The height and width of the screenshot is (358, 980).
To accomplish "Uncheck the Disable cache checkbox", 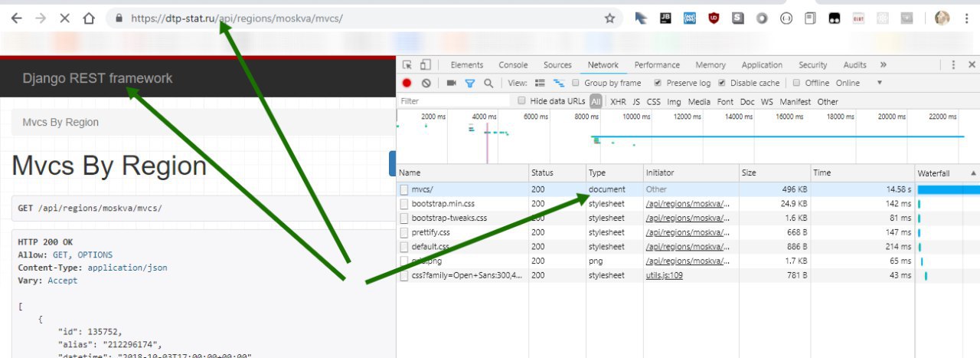I will (721, 83).
